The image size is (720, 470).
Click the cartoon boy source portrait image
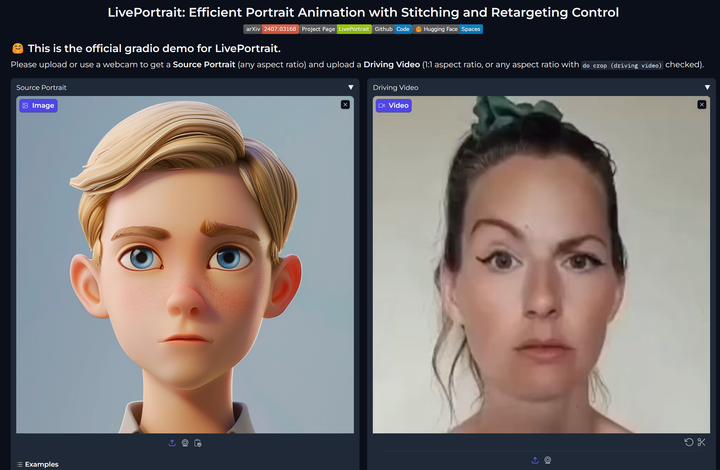tap(185, 264)
